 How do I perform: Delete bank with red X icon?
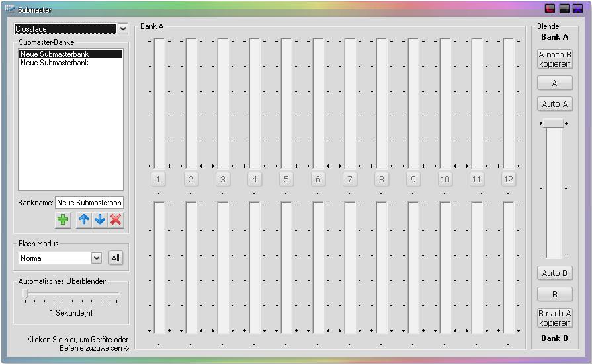coord(116,220)
